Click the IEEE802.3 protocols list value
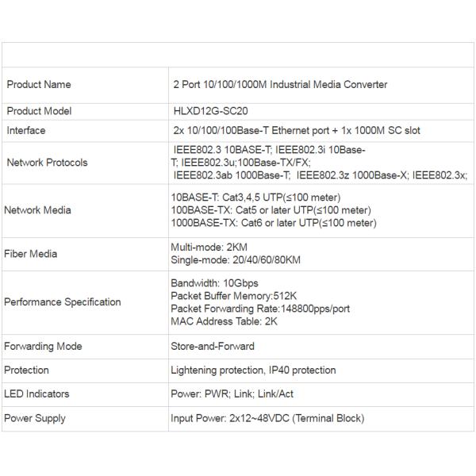 pos(319,162)
